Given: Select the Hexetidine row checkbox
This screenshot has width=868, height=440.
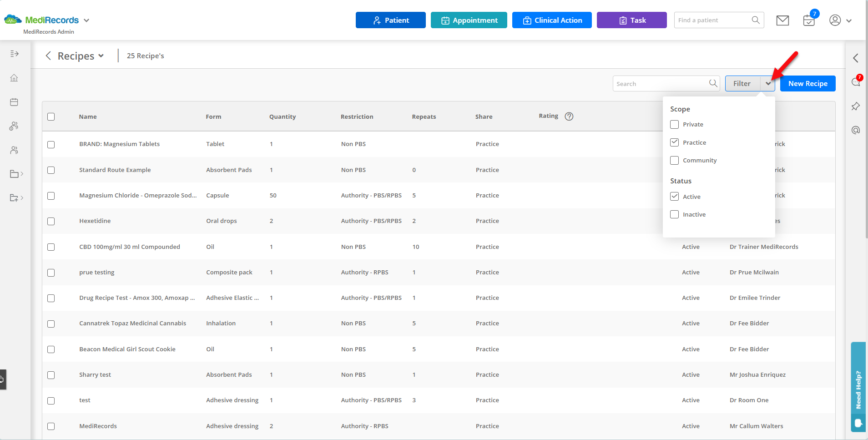Looking at the screenshot, I should (51, 221).
